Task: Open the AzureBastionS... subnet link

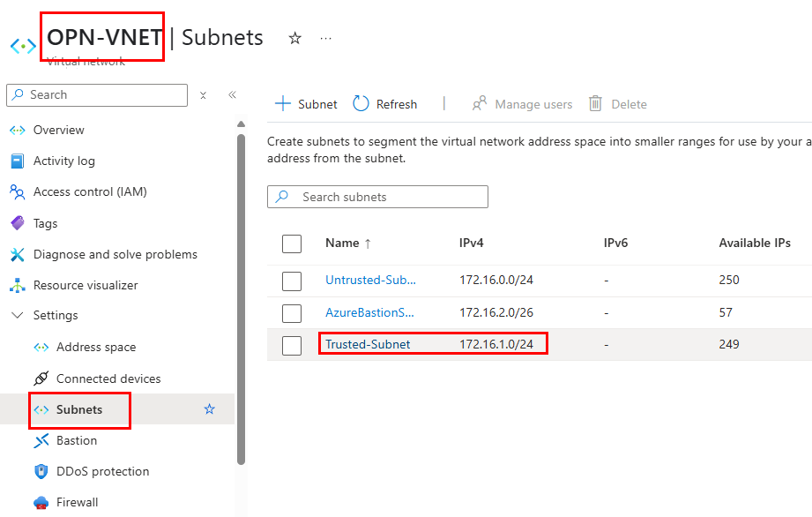Action: click(369, 312)
